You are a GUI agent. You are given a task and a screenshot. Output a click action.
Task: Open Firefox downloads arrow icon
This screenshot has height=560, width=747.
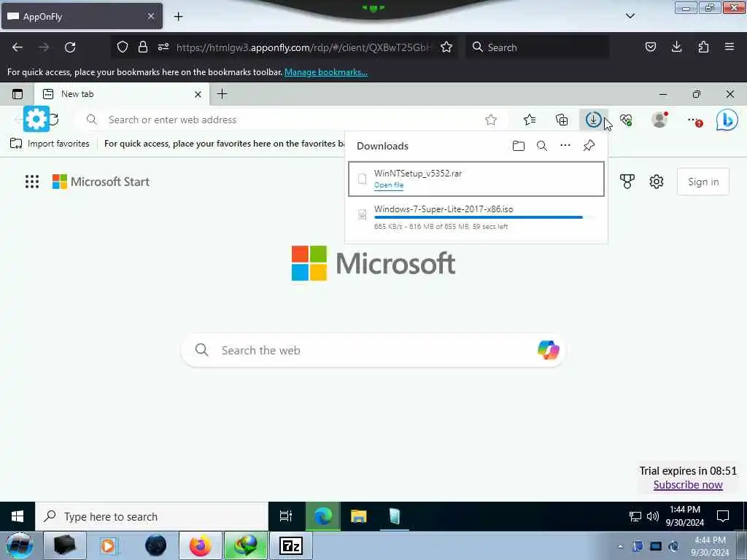pos(676,47)
